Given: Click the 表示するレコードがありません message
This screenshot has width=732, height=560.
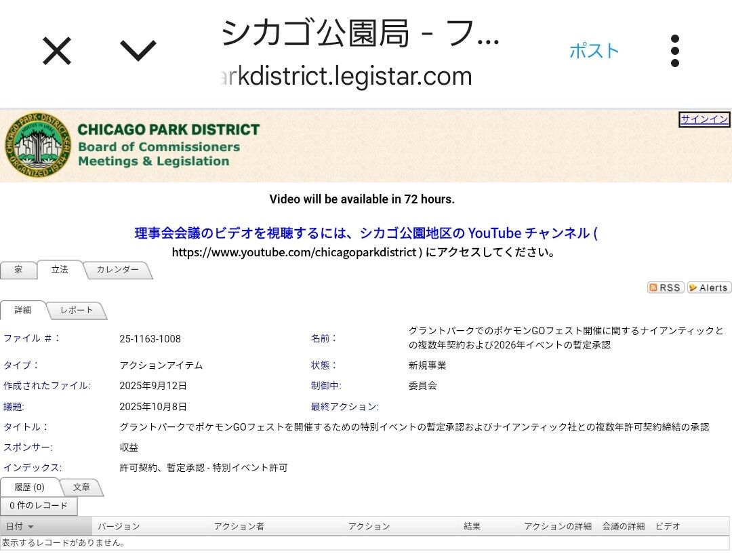Looking at the screenshot, I should [63, 543].
